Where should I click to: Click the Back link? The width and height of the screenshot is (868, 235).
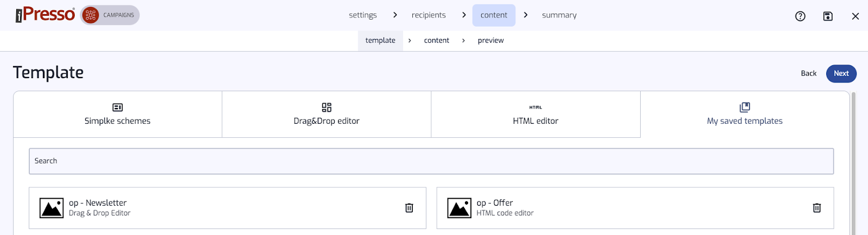pos(809,74)
